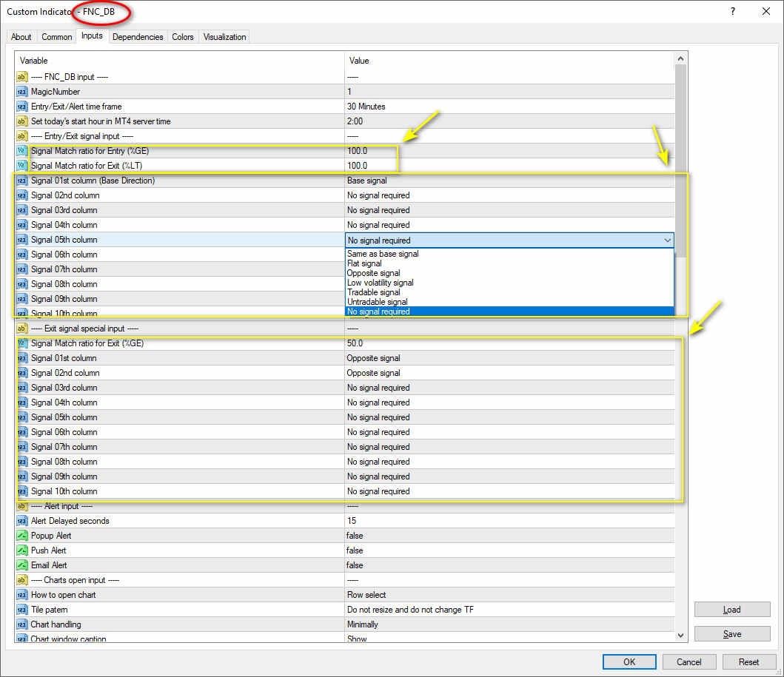Open the Dependencies tab
784x677 pixels.
(138, 37)
